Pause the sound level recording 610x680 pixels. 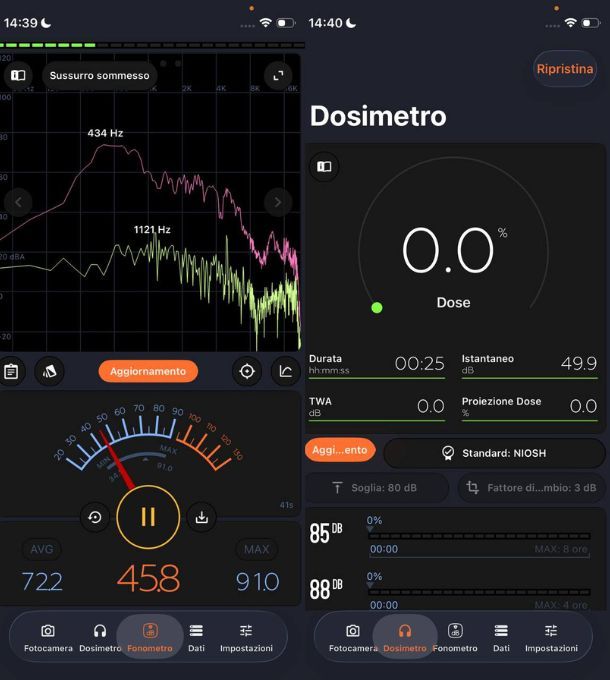point(148,517)
